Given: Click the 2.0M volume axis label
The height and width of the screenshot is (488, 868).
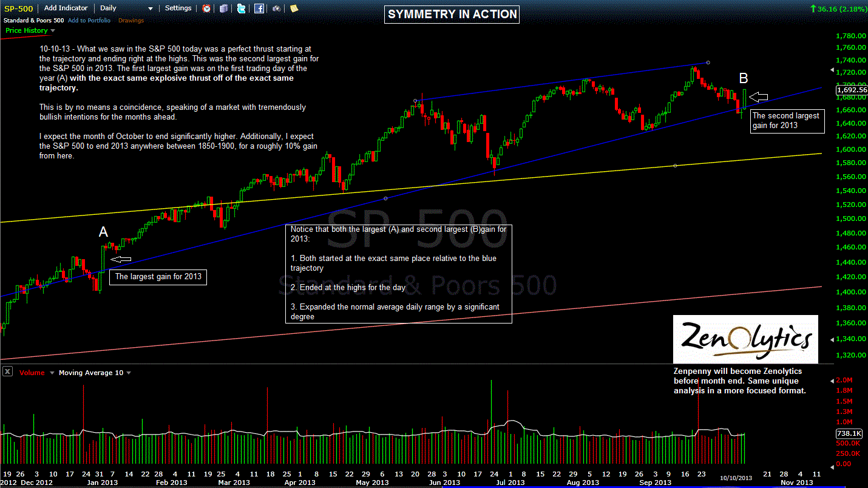Looking at the screenshot, I should click(x=844, y=380).
